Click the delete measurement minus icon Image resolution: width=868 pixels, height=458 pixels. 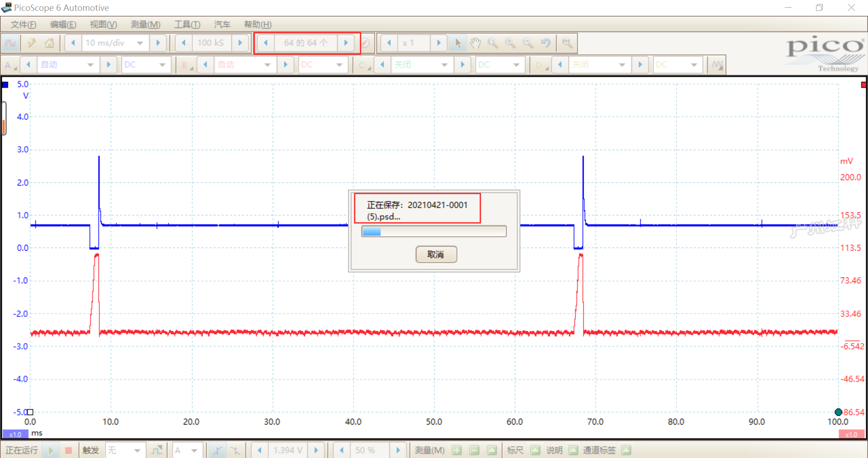pyautogui.click(x=474, y=450)
